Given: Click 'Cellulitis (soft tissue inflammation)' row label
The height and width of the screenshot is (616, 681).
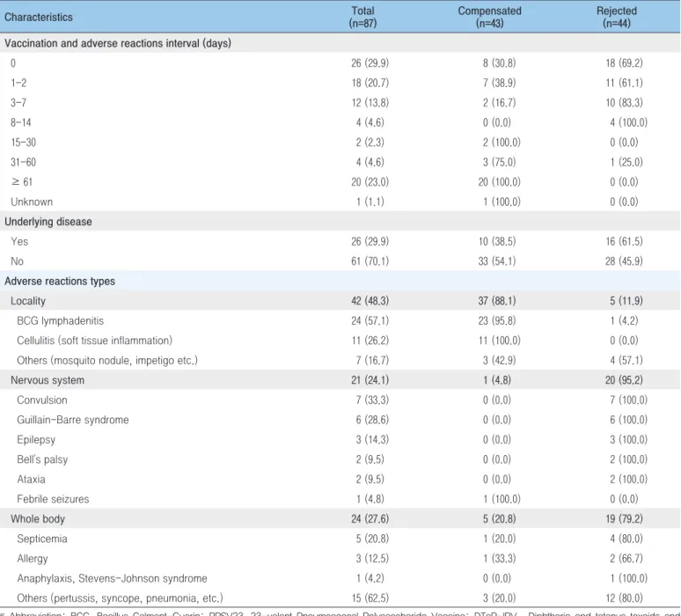Looking at the screenshot, I should [x=95, y=341].
